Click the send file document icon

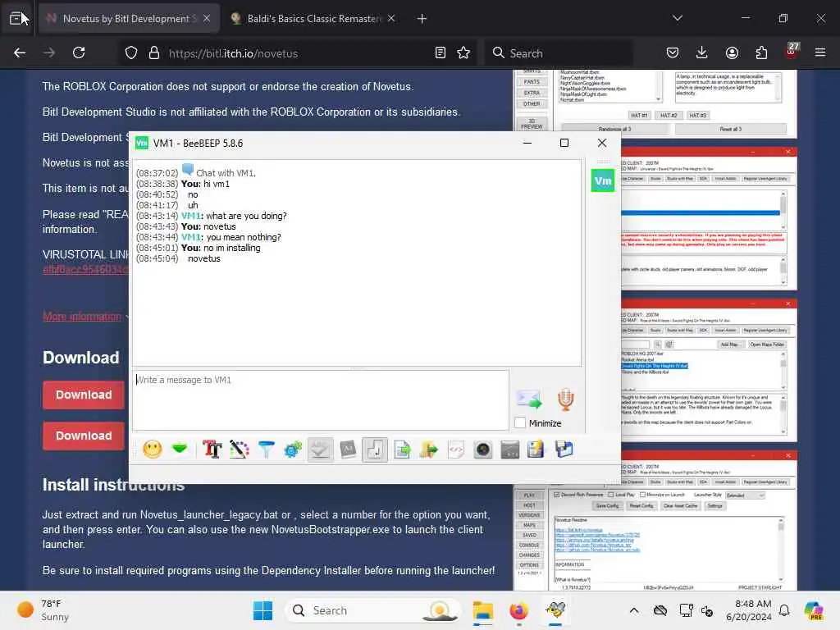(402, 449)
